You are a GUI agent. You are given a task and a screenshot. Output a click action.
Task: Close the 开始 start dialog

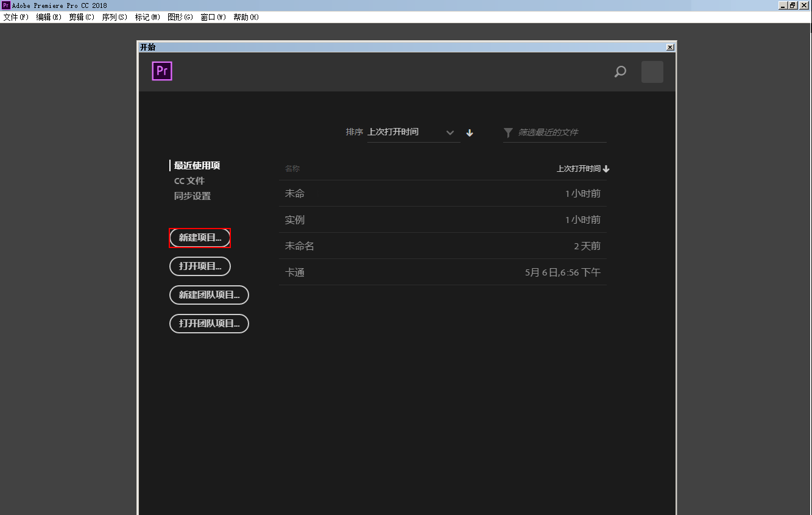[670, 47]
